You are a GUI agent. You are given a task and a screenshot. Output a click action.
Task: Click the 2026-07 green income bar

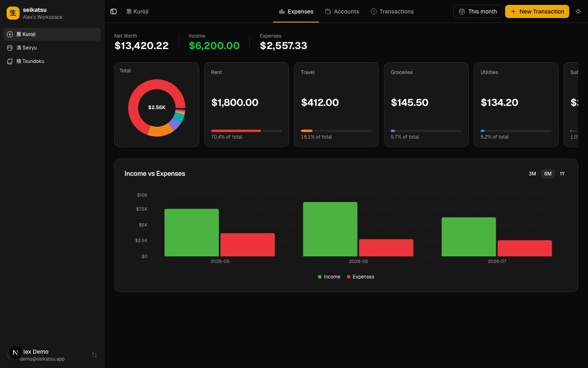tap(469, 237)
